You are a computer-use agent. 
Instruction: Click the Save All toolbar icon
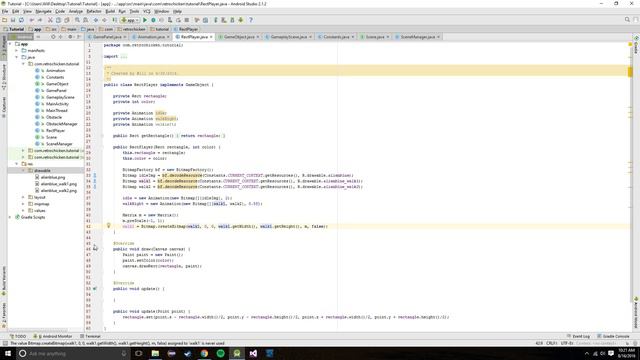(x=13, y=20)
